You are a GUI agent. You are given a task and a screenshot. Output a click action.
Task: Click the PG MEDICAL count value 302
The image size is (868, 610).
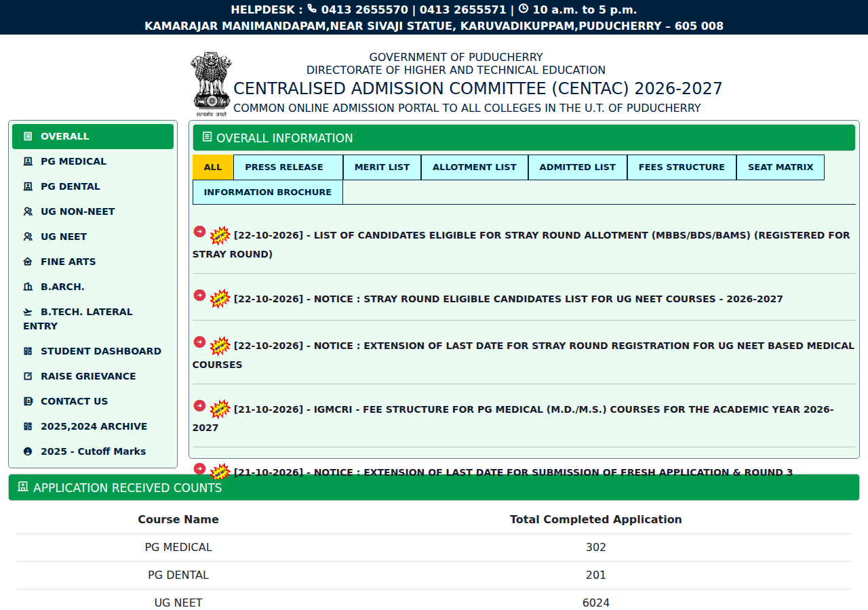click(x=596, y=548)
